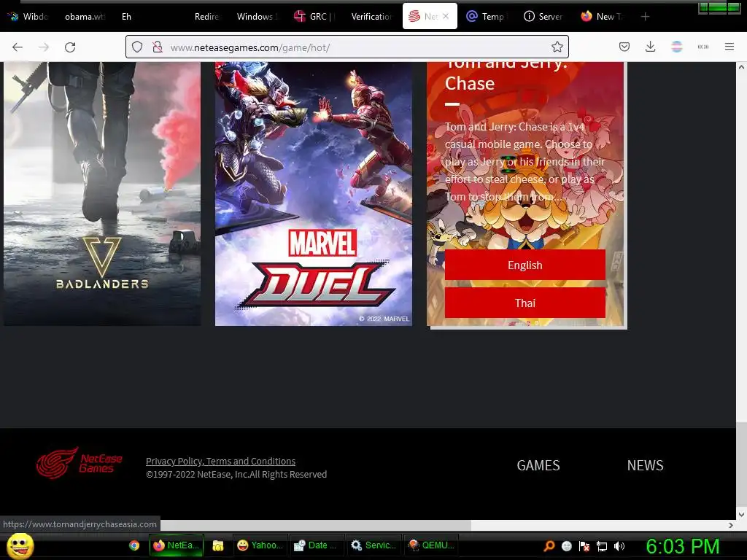Open the flag with red x tray icon
This screenshot has width=747, height=560.
coord(584,546)
